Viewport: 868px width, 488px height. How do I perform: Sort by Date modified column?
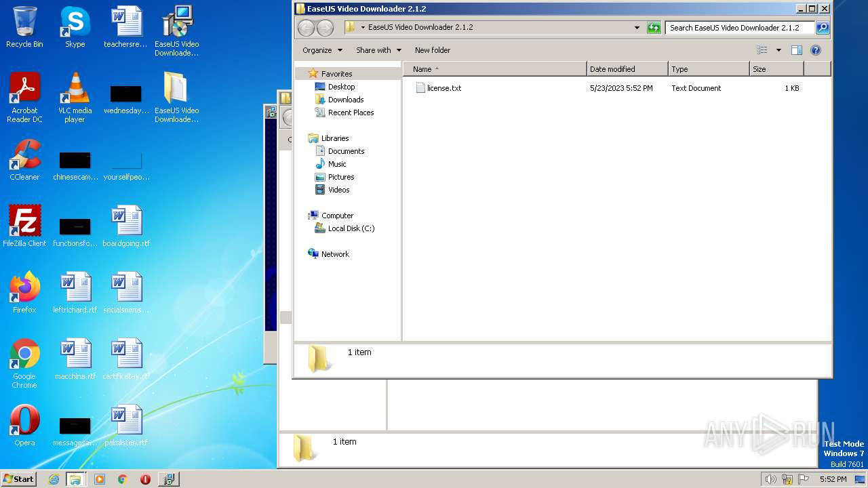click(x=627, y=69)
